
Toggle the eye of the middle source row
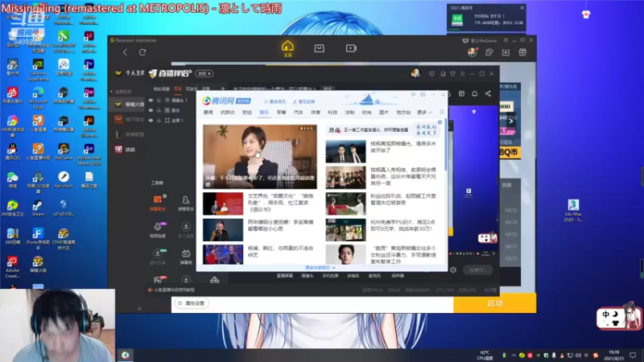pyautogui.click(x=151, y=110)
